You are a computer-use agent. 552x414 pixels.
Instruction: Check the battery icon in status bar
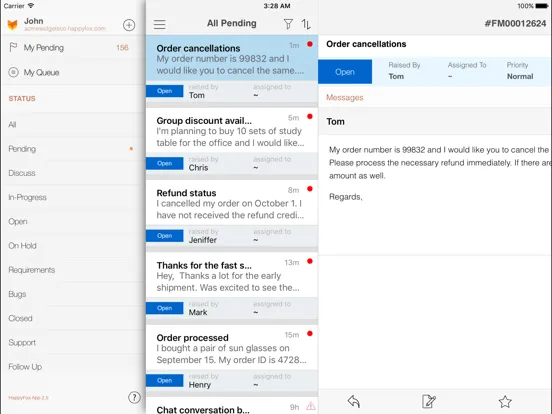[x=541, y=6]
